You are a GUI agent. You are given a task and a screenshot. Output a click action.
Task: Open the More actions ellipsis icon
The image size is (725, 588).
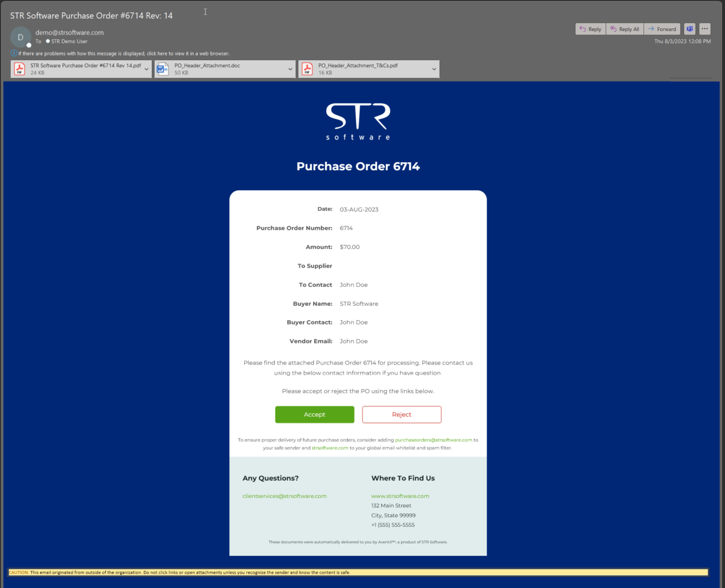[x=705, y=29]
